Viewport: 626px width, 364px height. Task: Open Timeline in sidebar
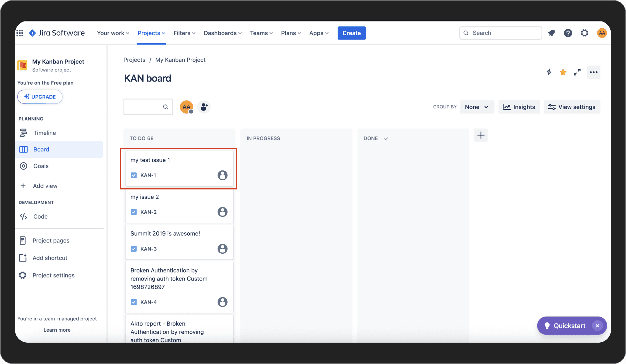point(59,133)
